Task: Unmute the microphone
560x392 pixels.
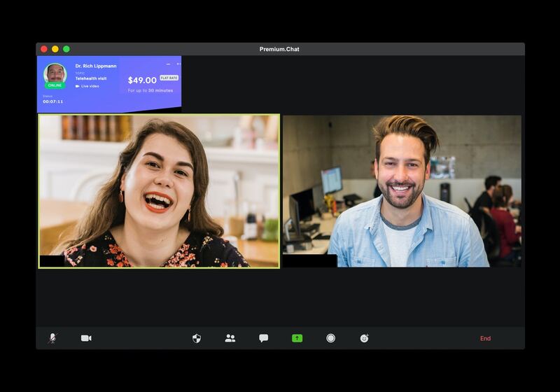Action: [52, 338]
